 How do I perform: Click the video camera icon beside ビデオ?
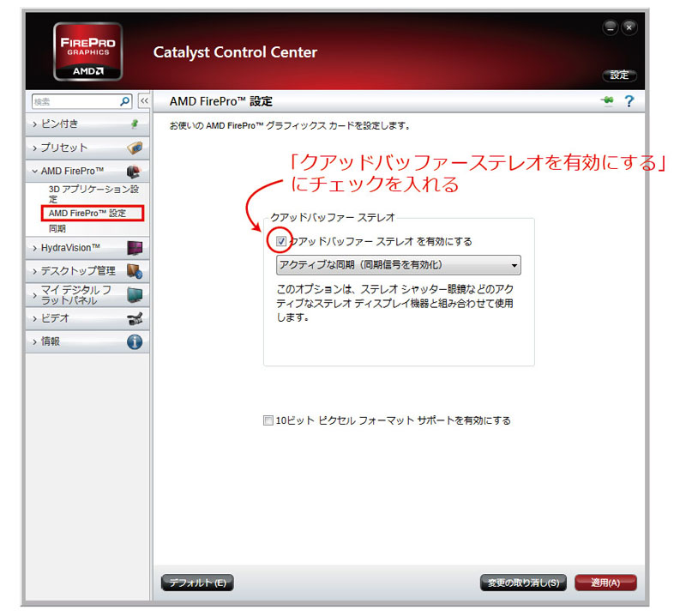coord(135,319)
